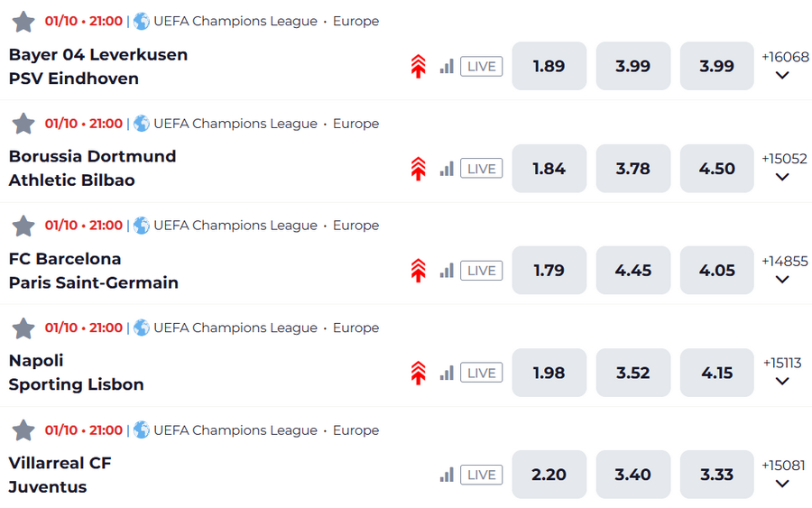Star the FC Barcelona vs Paris Saint-Germain match

pos(23,226)
